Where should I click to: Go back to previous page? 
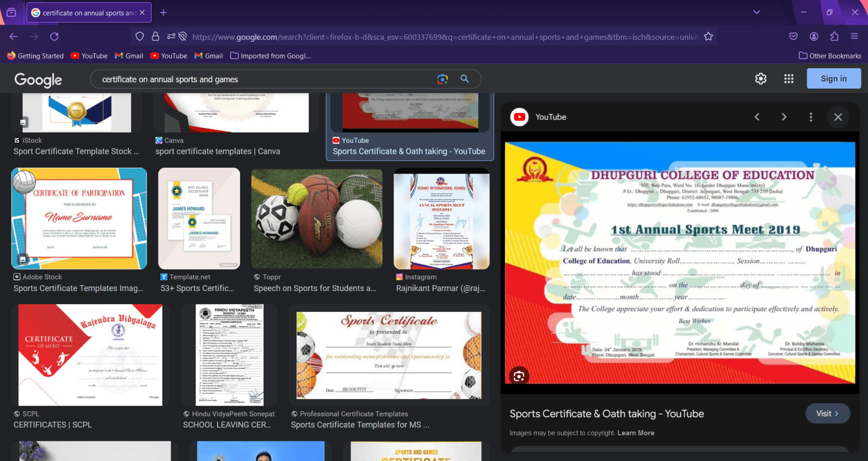[13, 36]
